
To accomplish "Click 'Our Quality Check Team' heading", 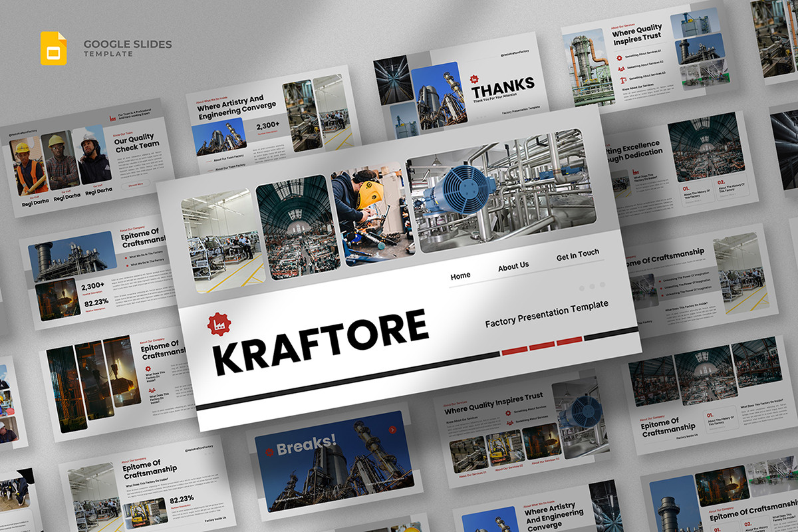I will (x=136, y=142).
